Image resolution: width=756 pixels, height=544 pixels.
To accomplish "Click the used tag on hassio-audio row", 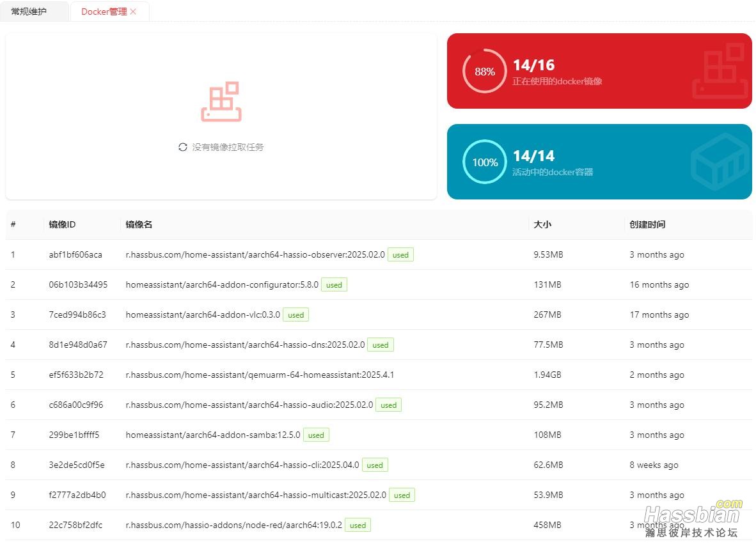I will tap(389, 405).
